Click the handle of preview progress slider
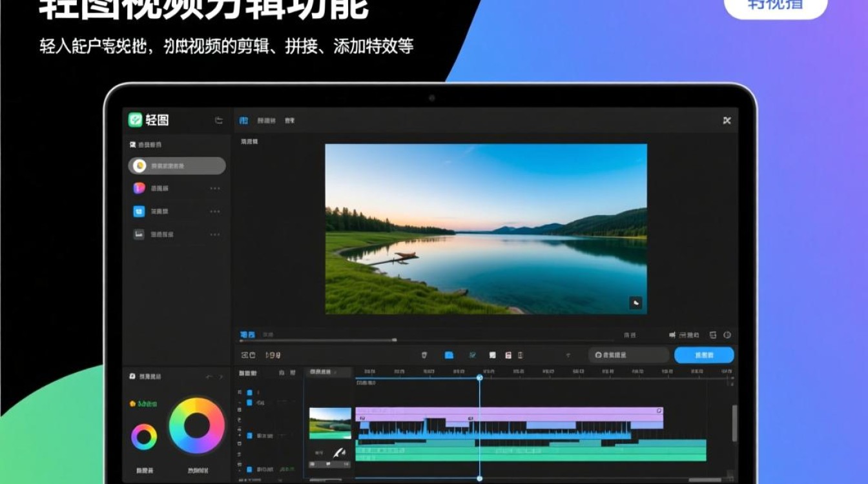This screenshot has height=484, width=868. point(395,340)
